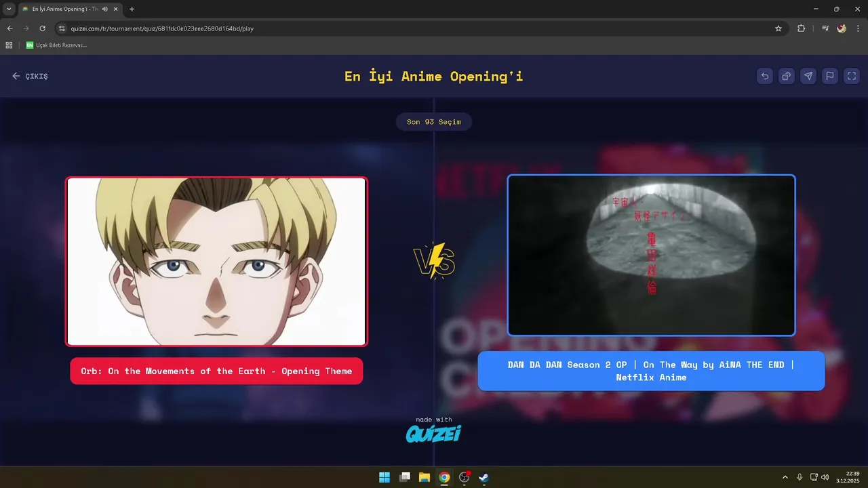The width and height of the screenshot is (868, 488).
Task: Click the Son 93 Seçim round badge
Action: click(434, 122)
